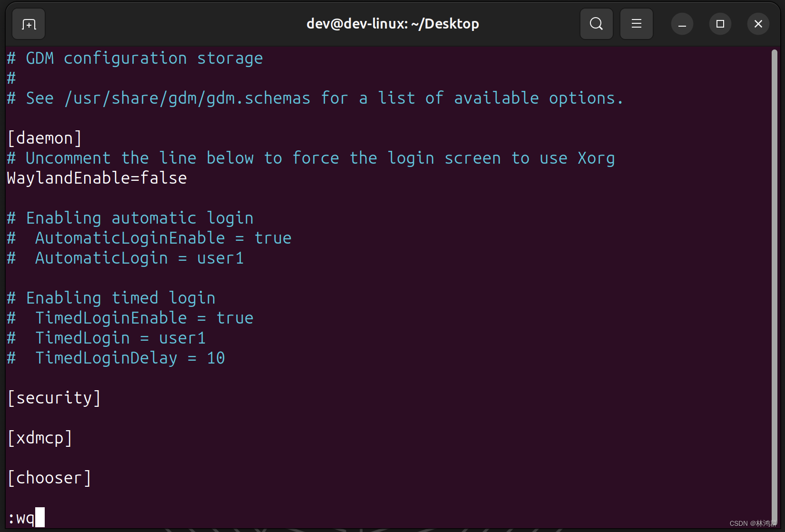Click the window title dev@dev-linux: ~/Desktop
The image size is (785, 532).
tap(392, 24)
